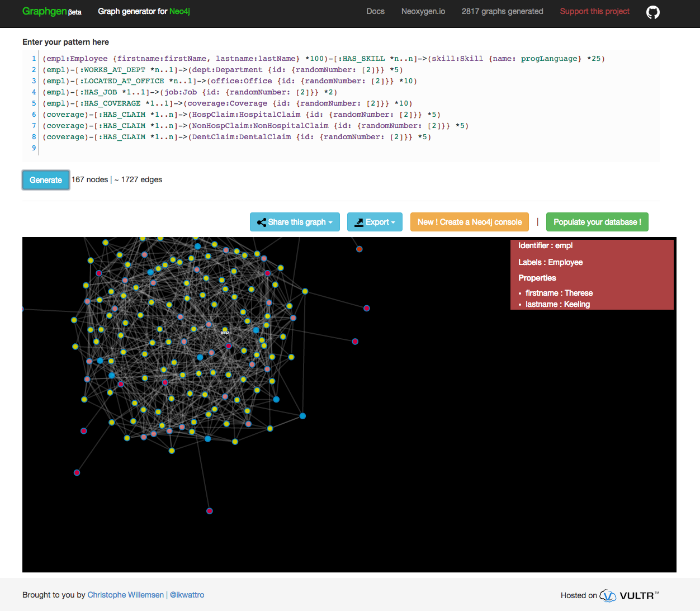Open the 'Support this project' link
The height and width of the screenshot is (611, 700).
[594, 11]
